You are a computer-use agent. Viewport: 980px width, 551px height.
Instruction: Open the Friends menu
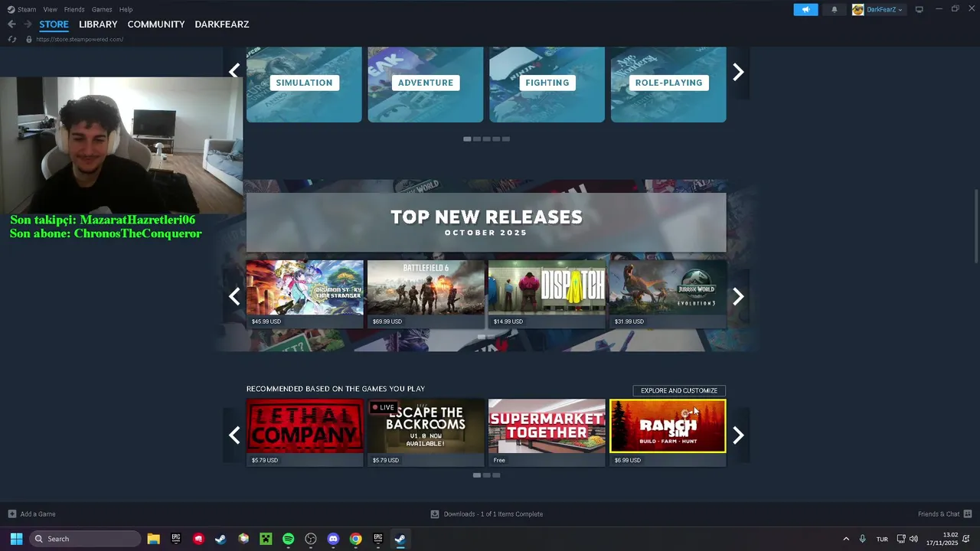[x=74, y=9]
